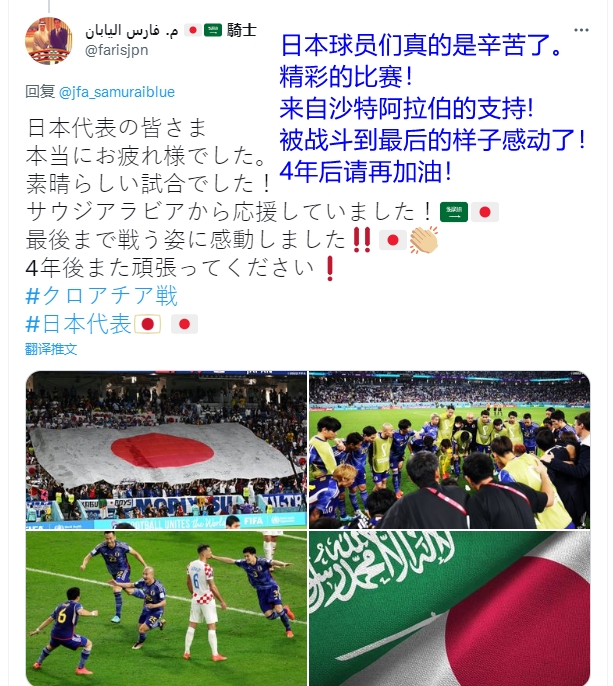613x686 pixels.
Task: Open the @farisjpn handle link
Action: tap(116, 50)
